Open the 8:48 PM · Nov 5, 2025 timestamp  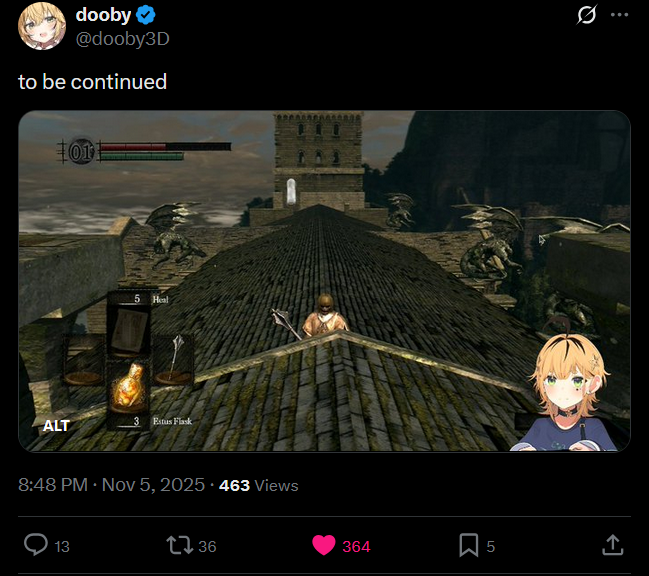[x=111, y=485]
